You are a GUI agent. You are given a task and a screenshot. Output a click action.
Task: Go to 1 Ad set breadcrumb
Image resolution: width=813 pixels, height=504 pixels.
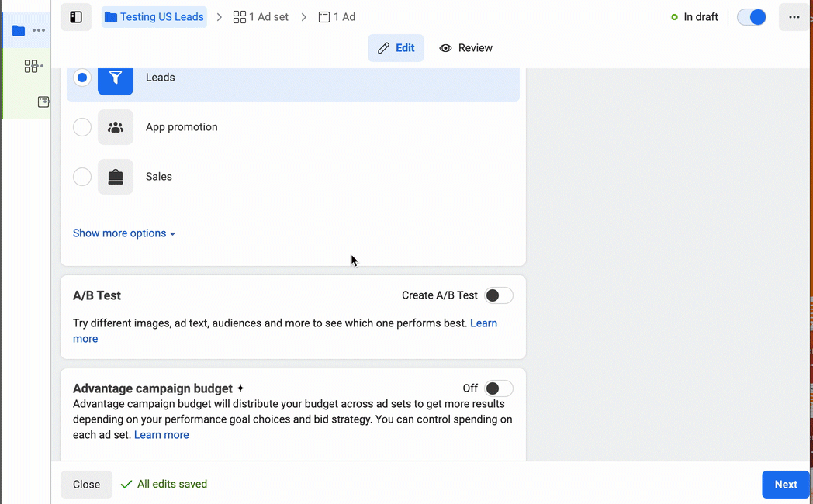[x=261, y=17]
